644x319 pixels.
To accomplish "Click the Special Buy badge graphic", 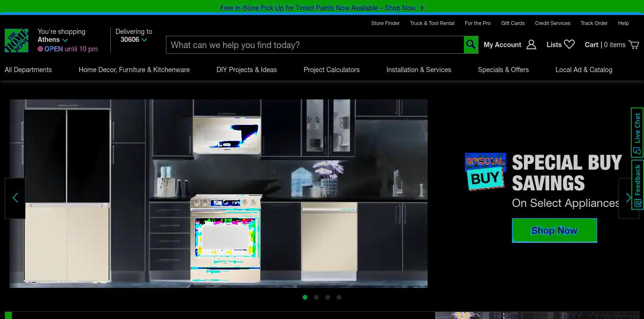I will [x=485, y=172].
